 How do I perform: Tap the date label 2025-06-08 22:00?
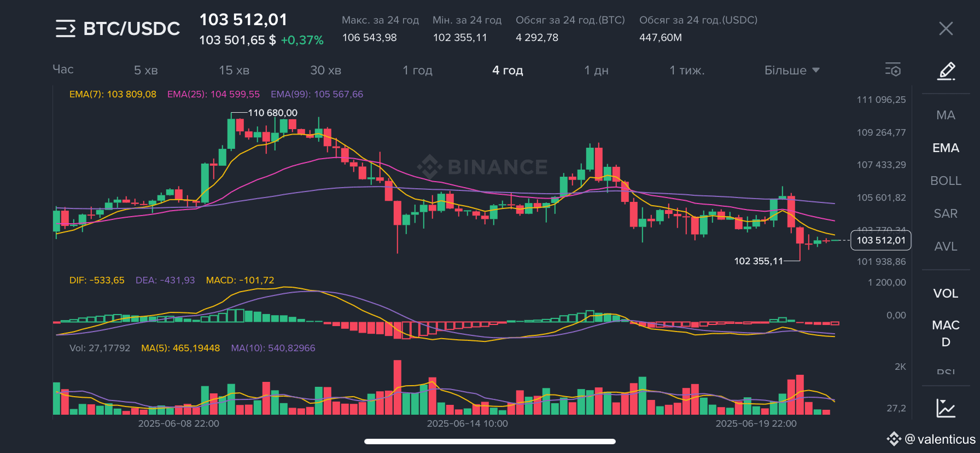(x=179, y=423)
